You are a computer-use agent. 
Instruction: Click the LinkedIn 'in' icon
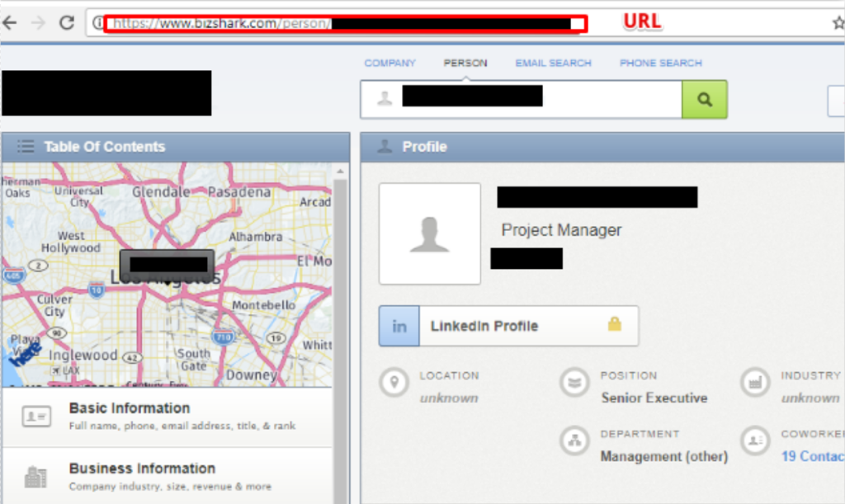pos(399,326)
